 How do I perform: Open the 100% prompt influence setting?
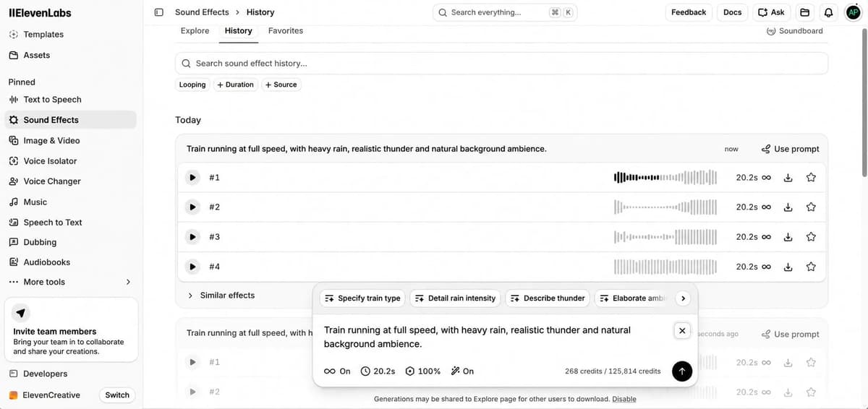423,371
